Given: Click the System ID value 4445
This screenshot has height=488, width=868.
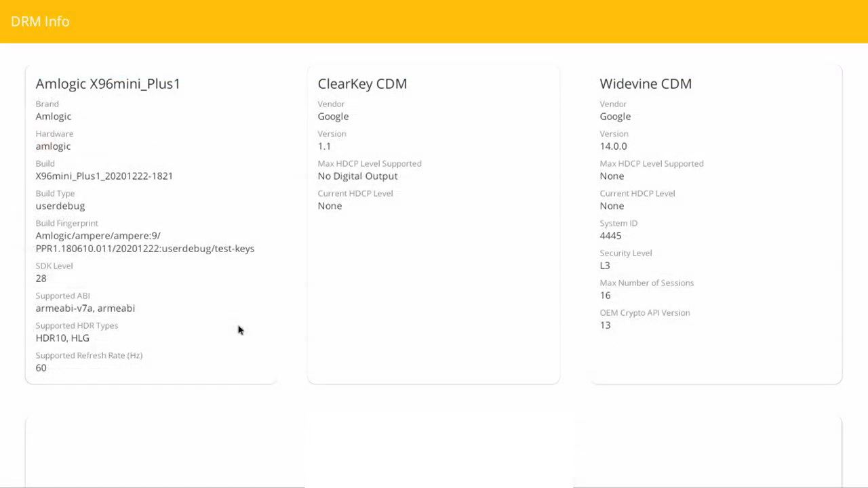Looking at the screenshot, I should tap(610, 236).
